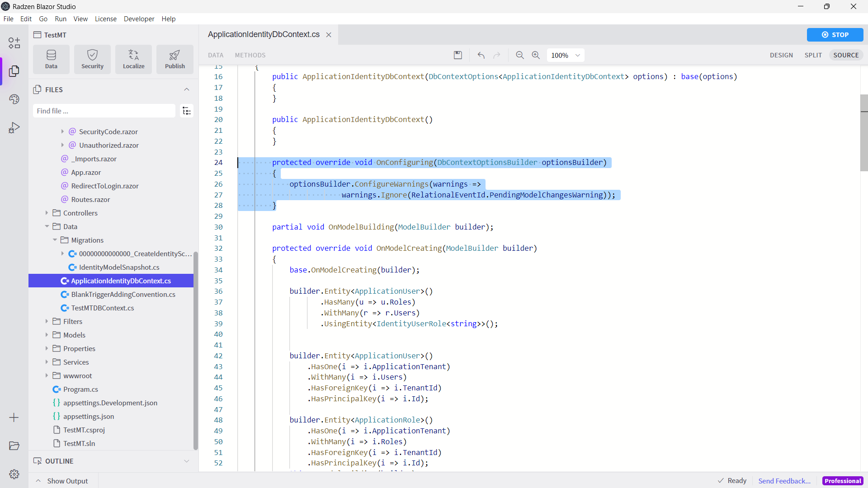Open settings gear in the sidebar

pyautogui.click(x=14, y=474)
